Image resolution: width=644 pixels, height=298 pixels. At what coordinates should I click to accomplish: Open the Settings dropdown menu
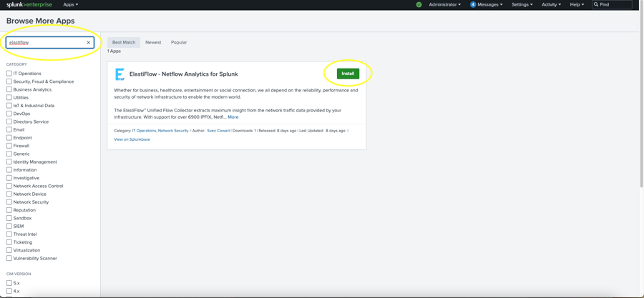pos(522,4)
